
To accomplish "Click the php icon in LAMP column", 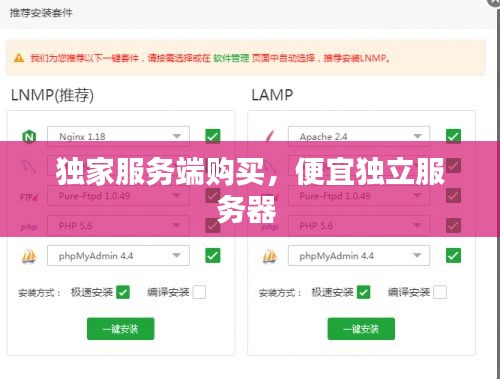I will click(270, 227).
